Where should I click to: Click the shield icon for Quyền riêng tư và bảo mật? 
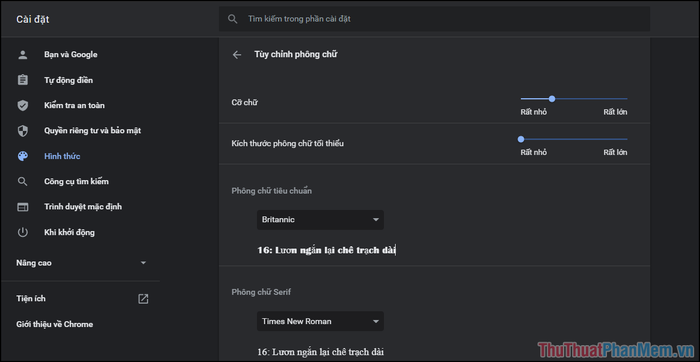click(x=22, y=131)
